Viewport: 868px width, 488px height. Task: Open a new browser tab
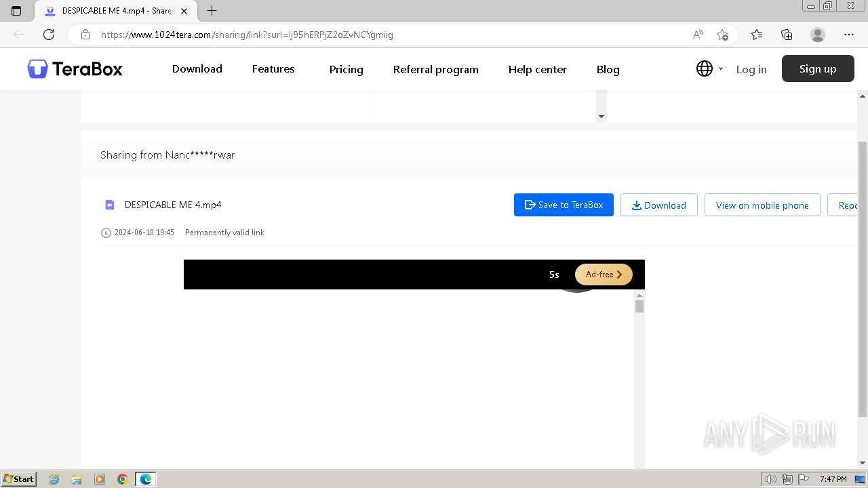coord(212,11)
